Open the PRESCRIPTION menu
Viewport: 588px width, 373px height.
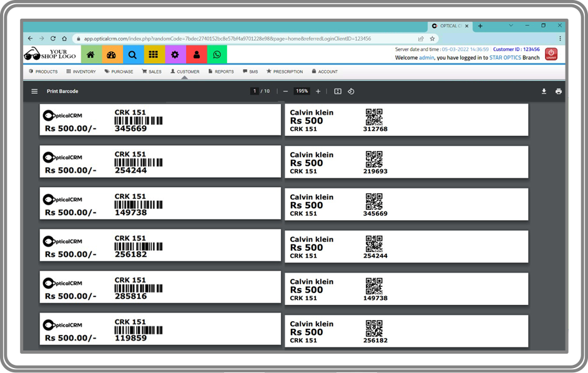click(x=285, y=71)
